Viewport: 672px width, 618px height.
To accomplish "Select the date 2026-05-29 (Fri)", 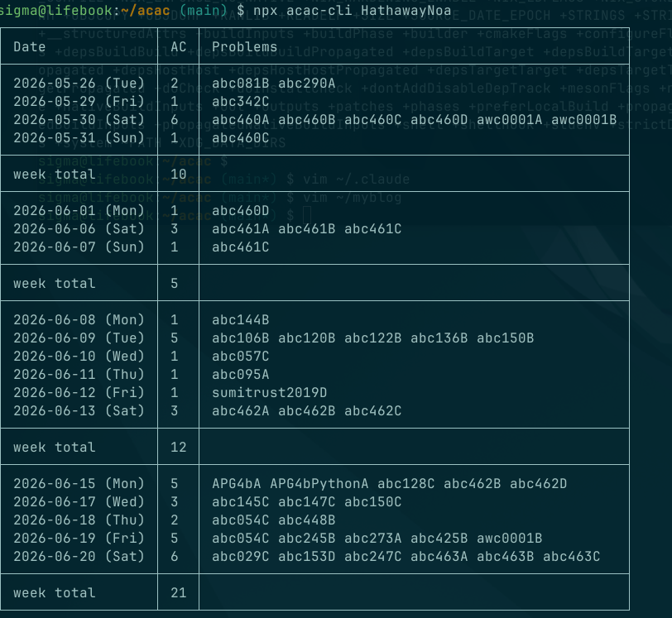I will pyautogui.click(x=79, y=102).
